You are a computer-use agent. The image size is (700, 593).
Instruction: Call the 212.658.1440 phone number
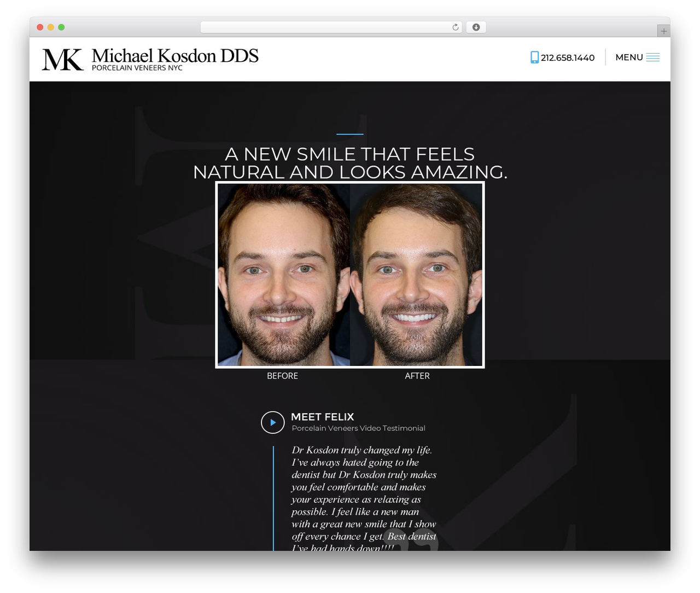pyautogui.click(x=568, y=57)
